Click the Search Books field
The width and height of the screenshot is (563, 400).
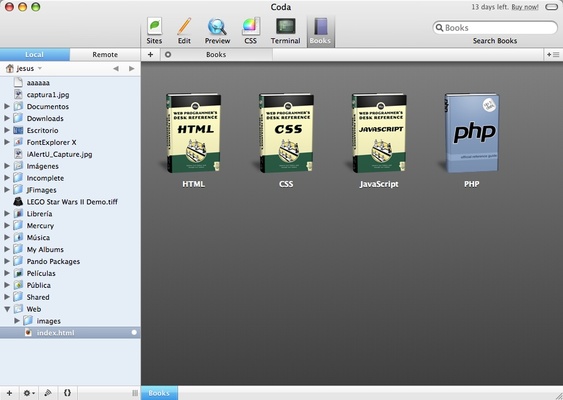pos(495,28)
